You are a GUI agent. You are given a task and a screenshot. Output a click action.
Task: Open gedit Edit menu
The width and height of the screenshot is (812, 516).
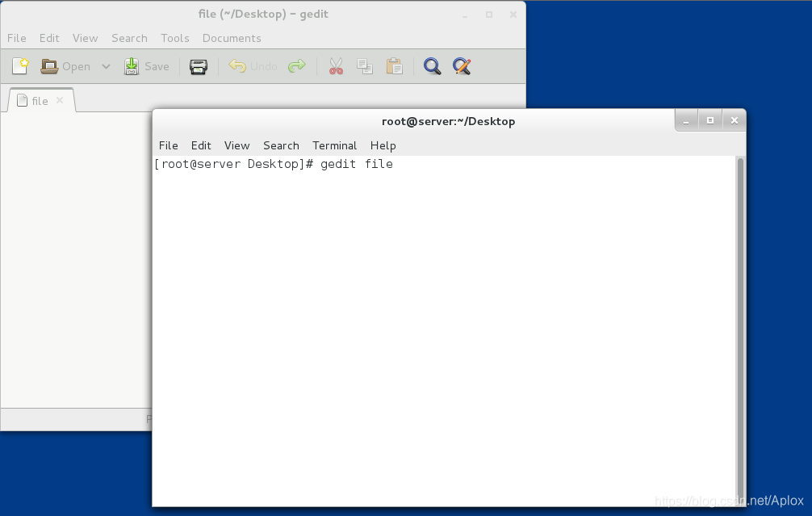[x=49, y=38]
